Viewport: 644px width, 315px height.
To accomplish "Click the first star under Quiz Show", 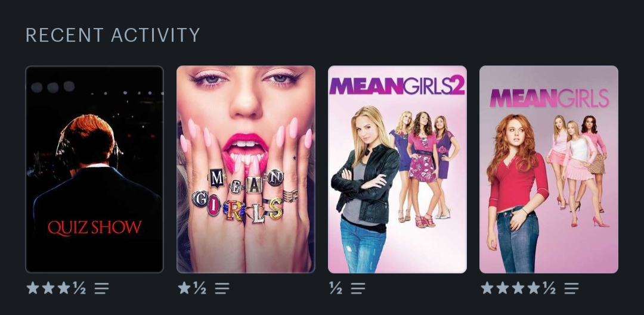I will (x=32, y=288).
